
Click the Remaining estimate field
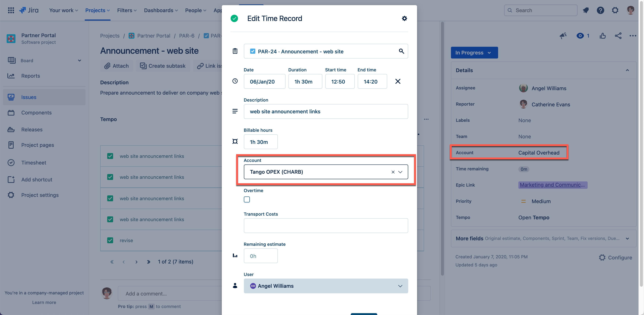(x=261, y=256)
